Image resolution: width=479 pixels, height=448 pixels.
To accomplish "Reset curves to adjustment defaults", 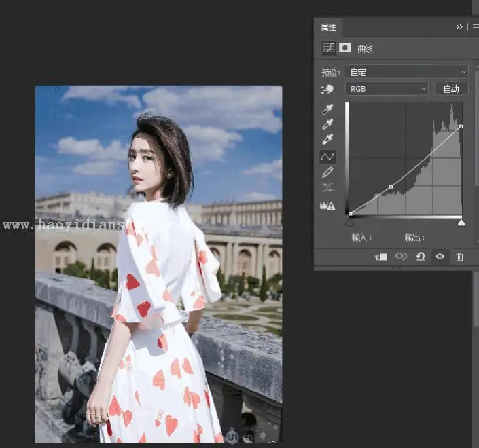I will pyautogui.click(x=421, y=257).
